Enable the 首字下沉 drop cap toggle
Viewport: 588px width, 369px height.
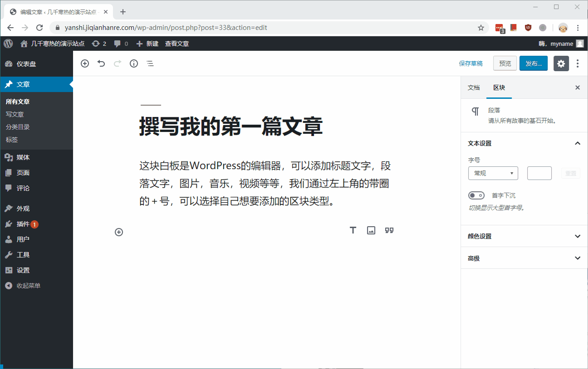(476, 195)
